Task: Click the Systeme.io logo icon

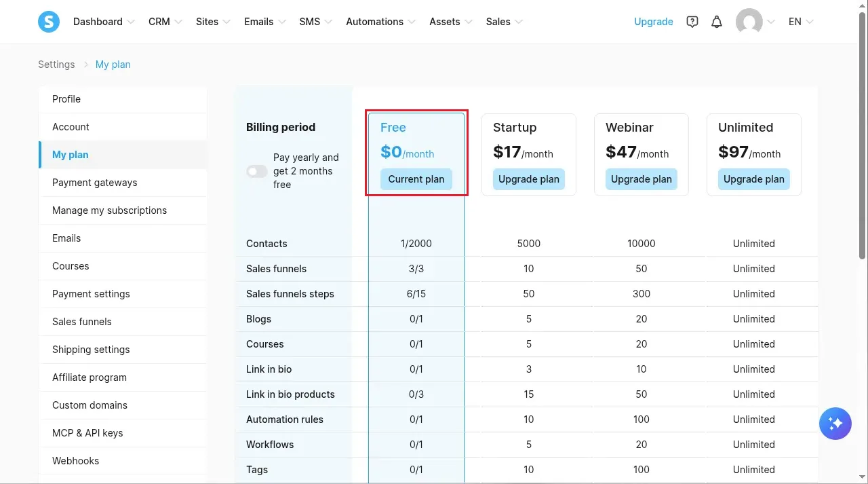Action: [x=49, y=22]
